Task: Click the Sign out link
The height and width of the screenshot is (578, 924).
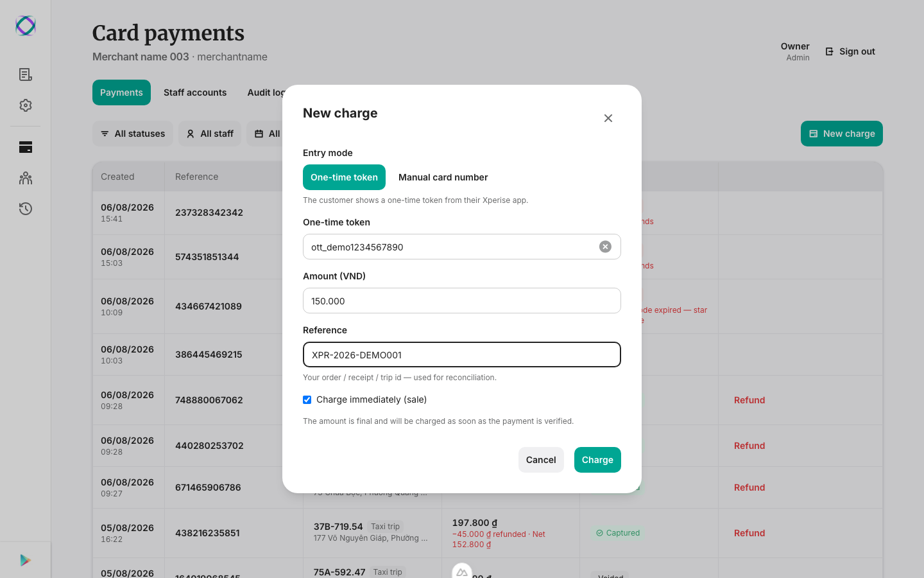Action: point(850,51)
